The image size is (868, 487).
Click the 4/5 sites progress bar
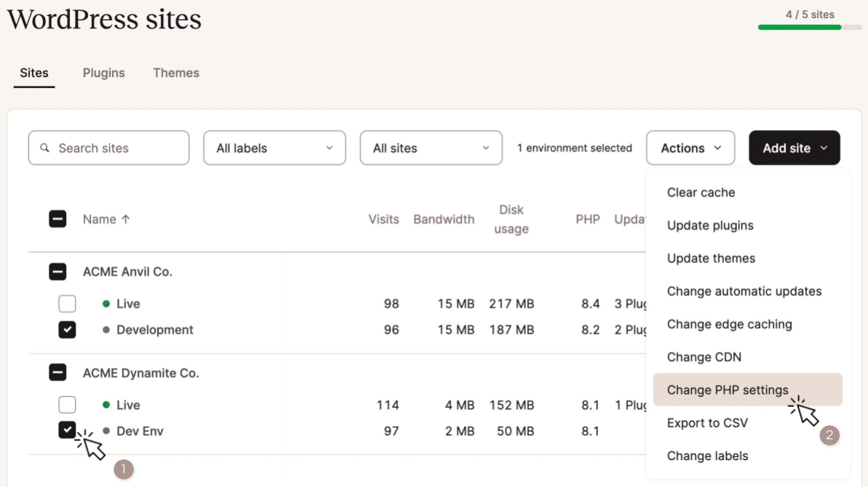pos(810,25)
